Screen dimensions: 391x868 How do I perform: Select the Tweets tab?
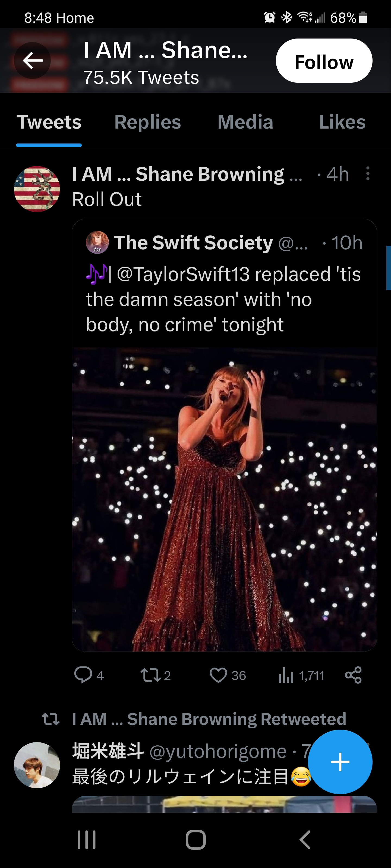point(49,122)
